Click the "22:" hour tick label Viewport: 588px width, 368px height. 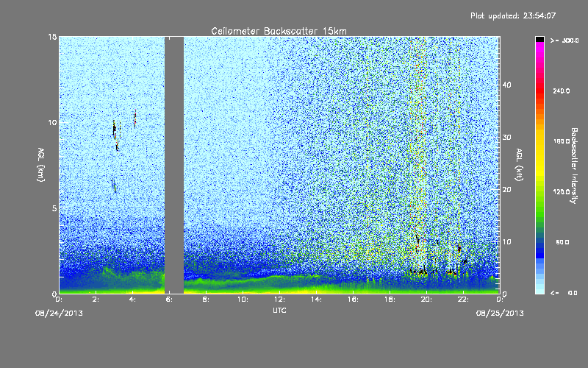click(x=463, y=300)
